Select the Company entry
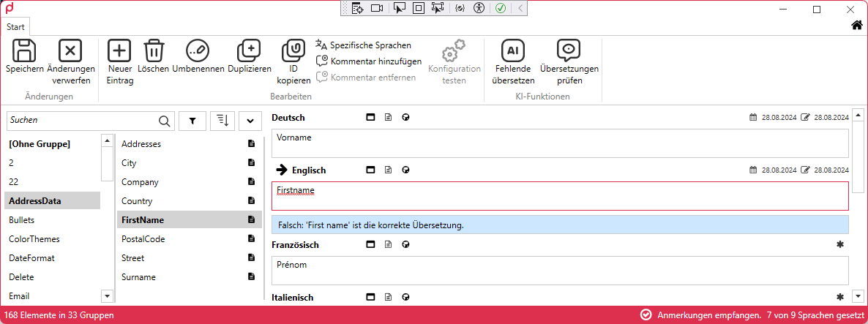868x324 pixels. [190, 182]
